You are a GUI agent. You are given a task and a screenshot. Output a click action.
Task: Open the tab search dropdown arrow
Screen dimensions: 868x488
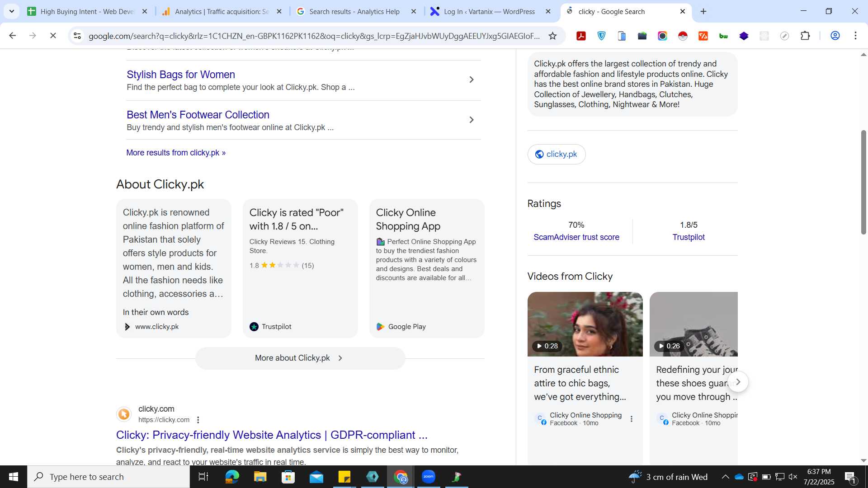[x=11, y=11]
